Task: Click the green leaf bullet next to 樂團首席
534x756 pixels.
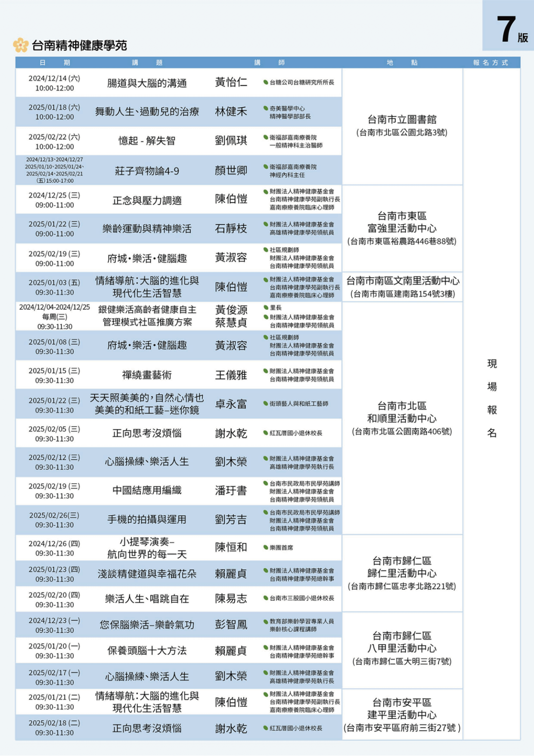Action: click(266, 547)
